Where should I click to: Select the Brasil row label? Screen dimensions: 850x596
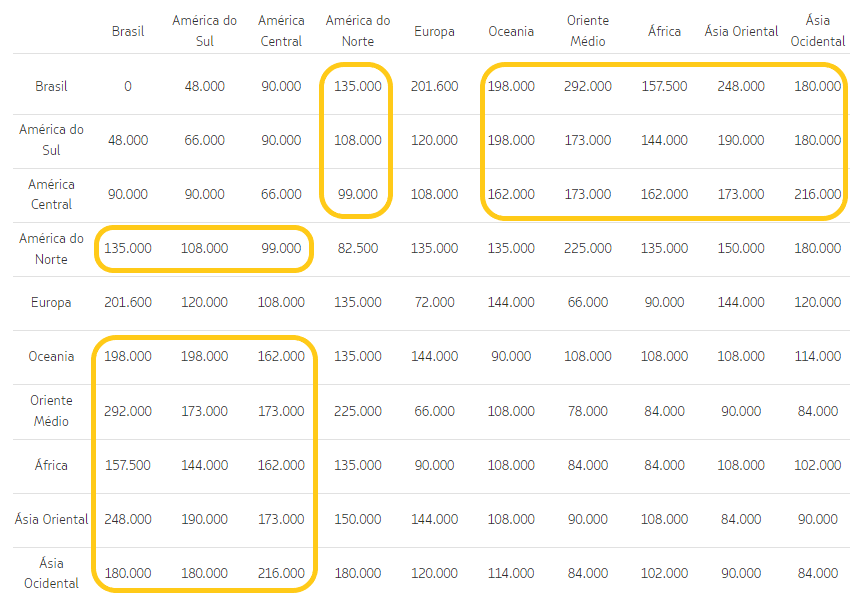[49, 86]
